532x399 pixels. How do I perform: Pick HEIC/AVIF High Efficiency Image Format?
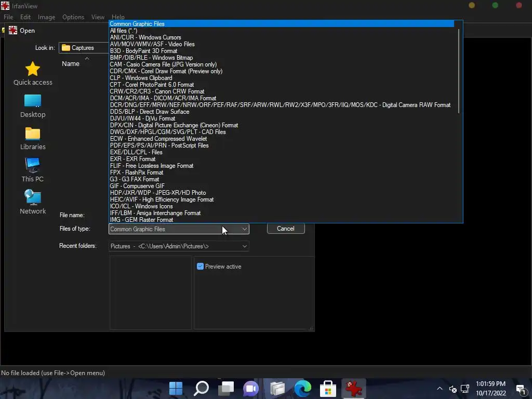click(281, 199)
